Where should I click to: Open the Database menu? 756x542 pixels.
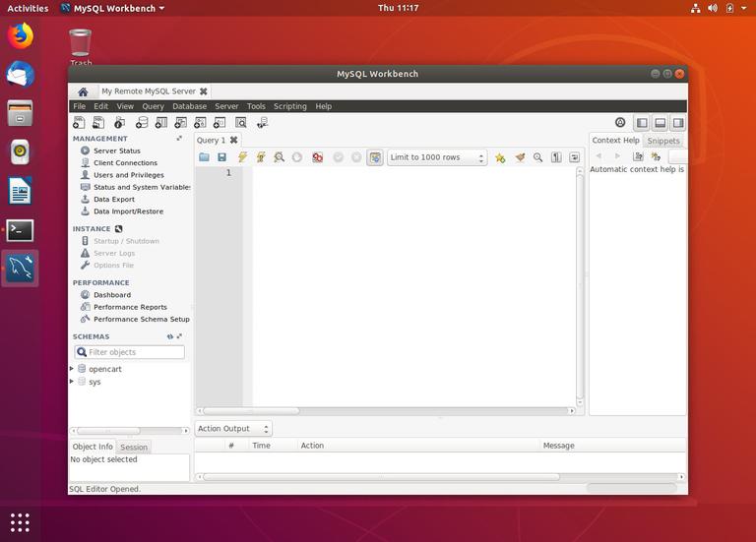189,106
